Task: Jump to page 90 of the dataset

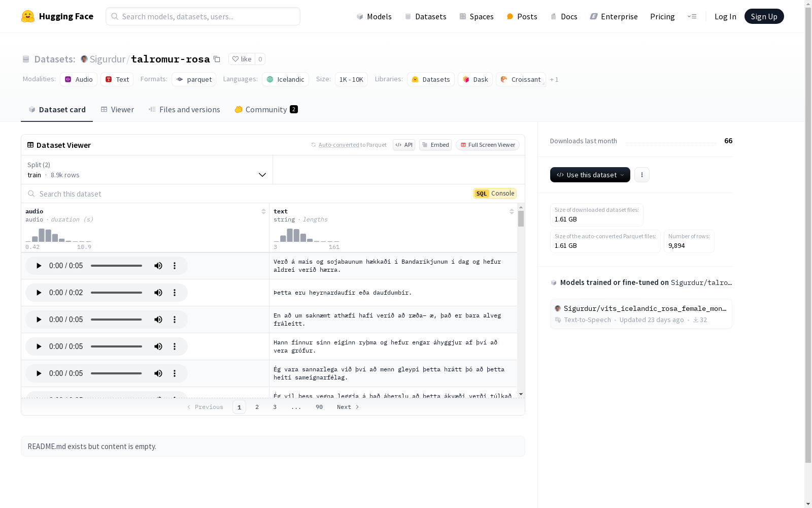Action: point(319,407)
